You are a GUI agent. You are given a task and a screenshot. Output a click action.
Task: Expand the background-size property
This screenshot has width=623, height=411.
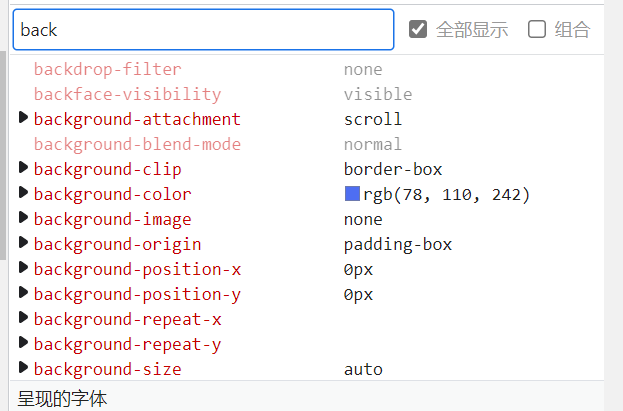(x=24, y=368)
